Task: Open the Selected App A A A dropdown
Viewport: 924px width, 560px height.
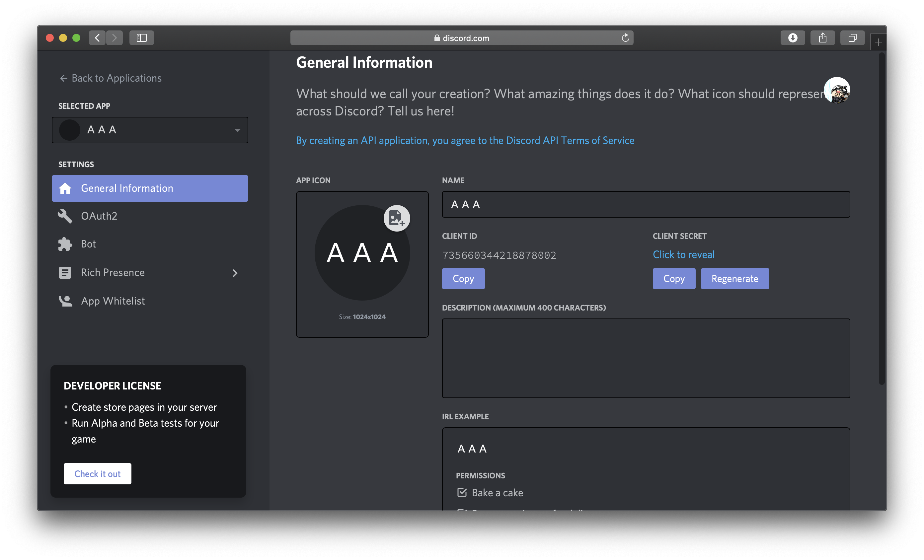Action: (150, 130)
